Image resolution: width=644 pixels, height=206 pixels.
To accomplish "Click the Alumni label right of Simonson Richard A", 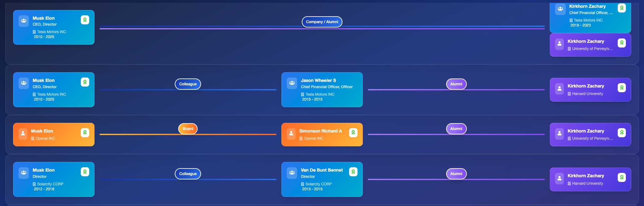I will coord(456,129).
